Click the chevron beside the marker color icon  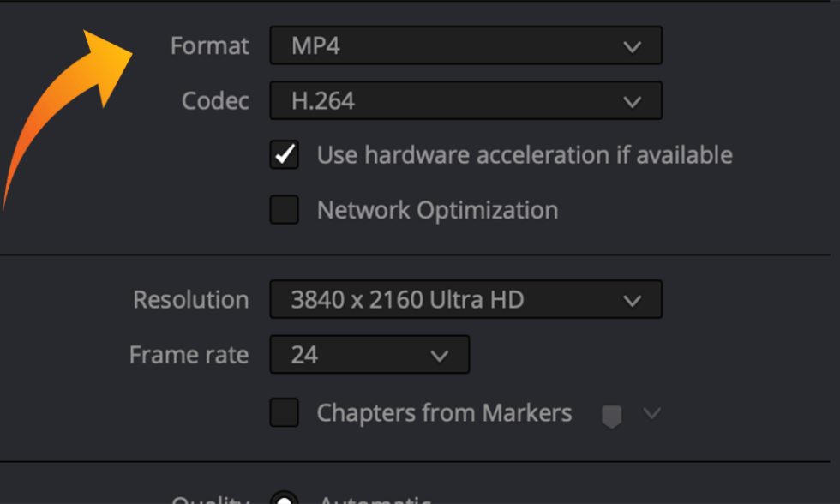pyautogui.click(x=652, y=413)
